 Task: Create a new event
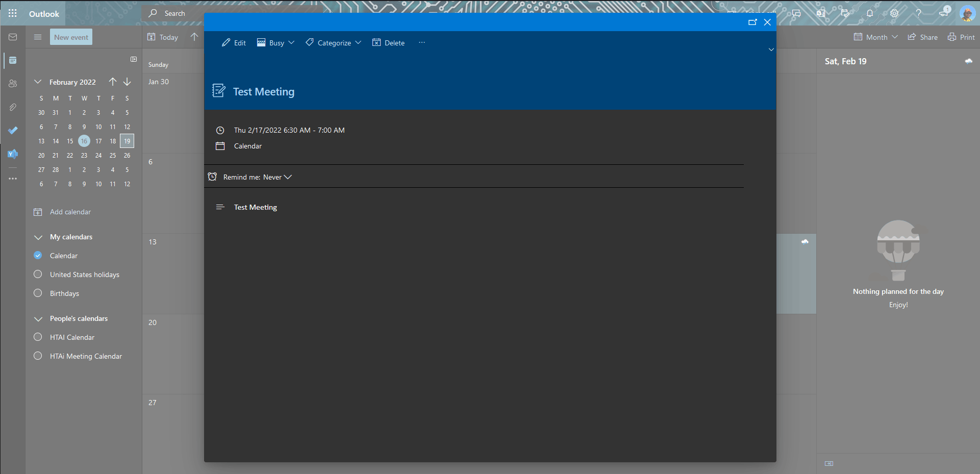coord(71,37)
